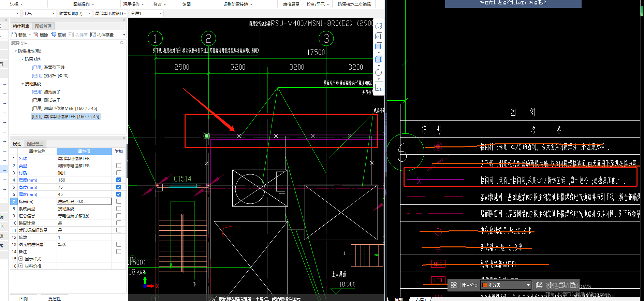The width and height of the screenshot is (644, 301).
Task: Close the 构件列表 panel with X
Action: click(x=124, y=20)
